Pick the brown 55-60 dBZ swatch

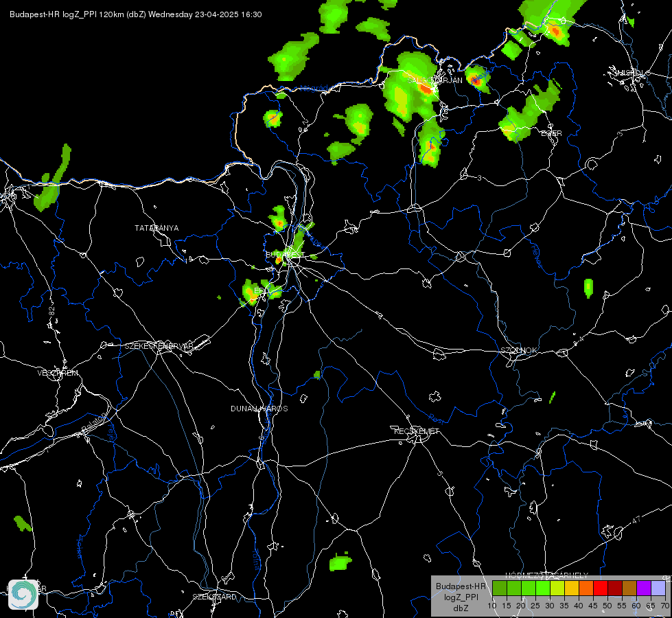click(629, 588)
